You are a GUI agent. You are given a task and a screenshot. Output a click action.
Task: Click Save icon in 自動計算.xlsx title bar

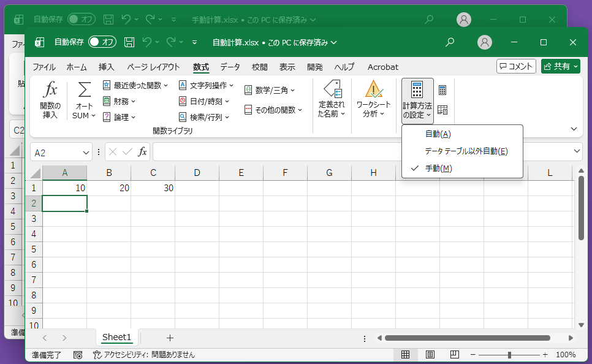coord(129,42)
